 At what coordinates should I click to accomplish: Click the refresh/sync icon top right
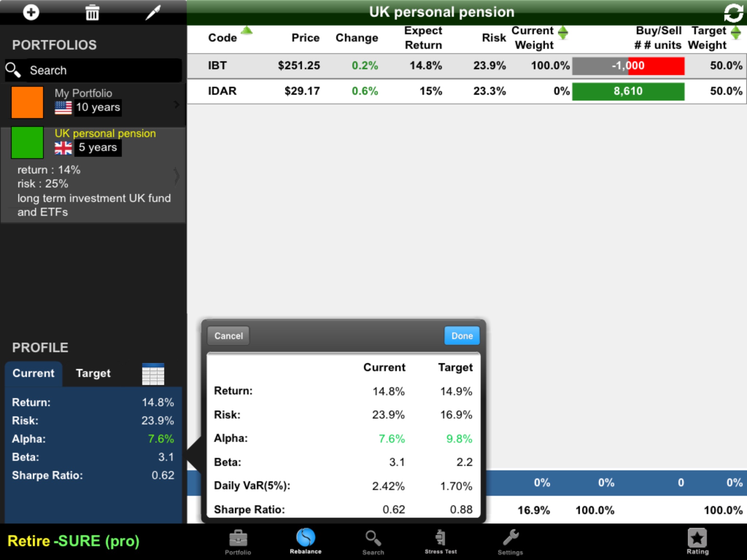[732, 11]
